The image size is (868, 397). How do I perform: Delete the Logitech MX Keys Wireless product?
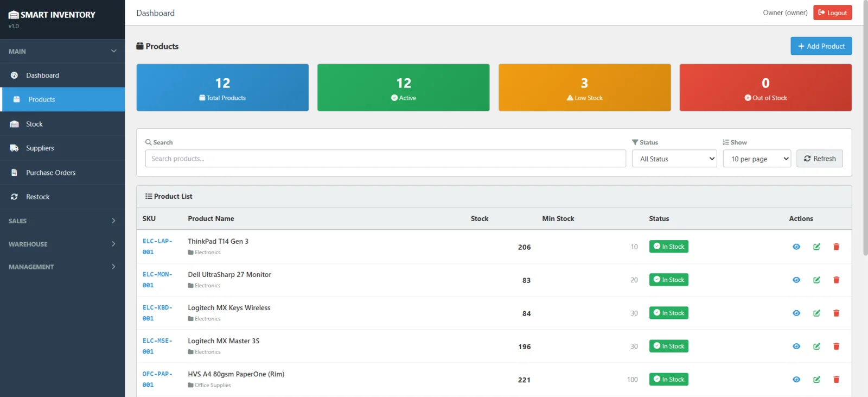tap(836, 313)
